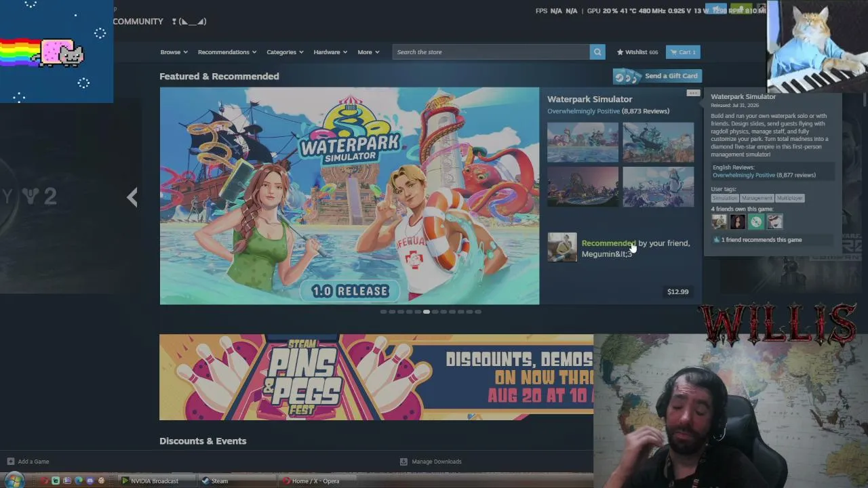Viewport: 868px width, 488px height.
Task: Click the Waterpark Simulator tooltip title
Action: [x=743, y=97]
